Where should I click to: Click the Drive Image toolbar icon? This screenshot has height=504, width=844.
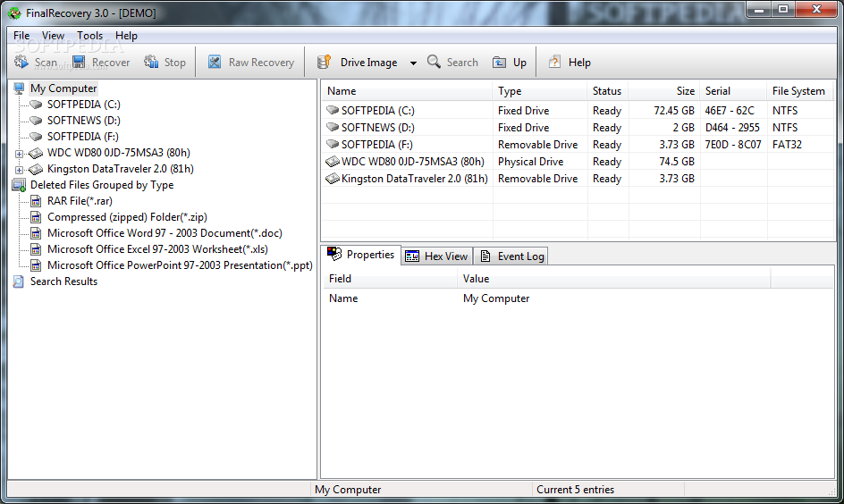[324, 62]
